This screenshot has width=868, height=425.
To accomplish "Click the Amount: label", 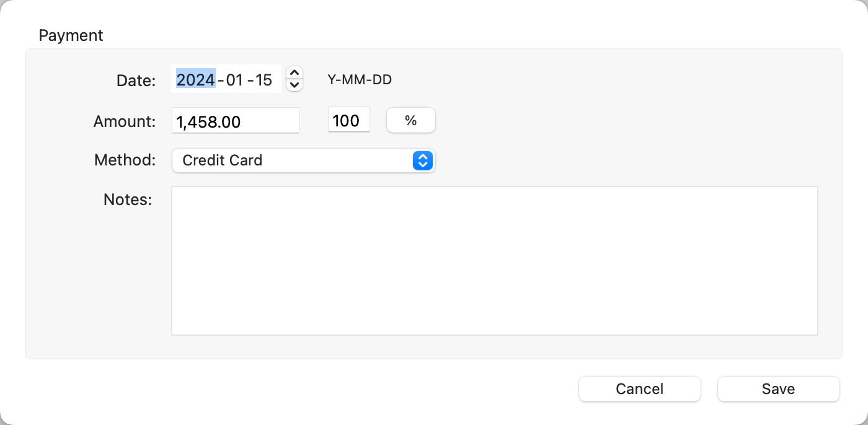I will (x=124, y=121).
